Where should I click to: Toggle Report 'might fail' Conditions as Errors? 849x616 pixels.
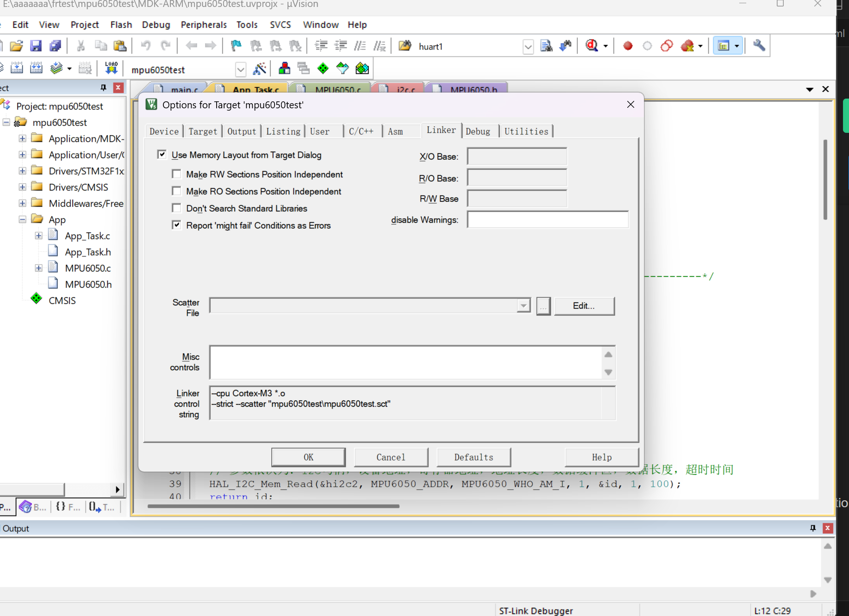pyautogui.click(x=176, y=225)
